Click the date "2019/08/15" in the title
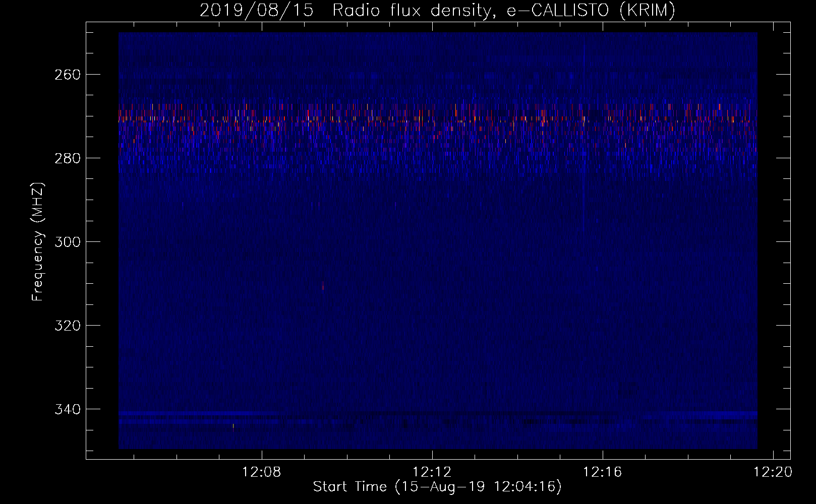This screenshot has height=504, width=816. 256,10
